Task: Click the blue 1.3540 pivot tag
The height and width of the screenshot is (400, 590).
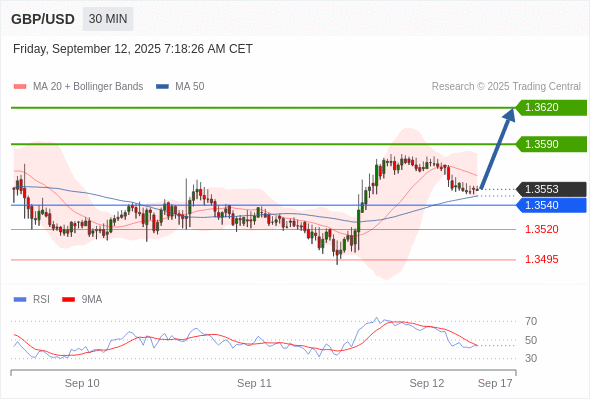Action: pyautogui.click(x=551, y=205)
